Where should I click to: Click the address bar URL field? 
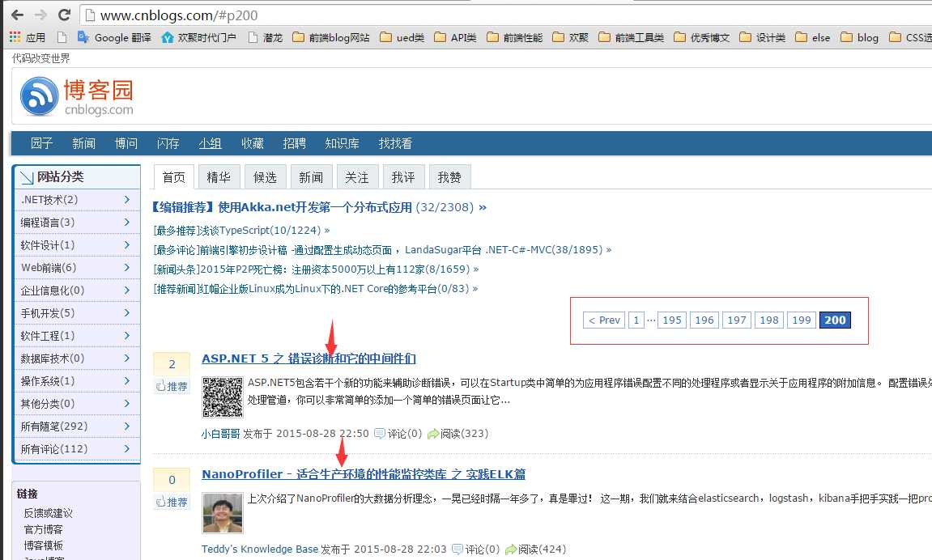[x=505, y=15]
